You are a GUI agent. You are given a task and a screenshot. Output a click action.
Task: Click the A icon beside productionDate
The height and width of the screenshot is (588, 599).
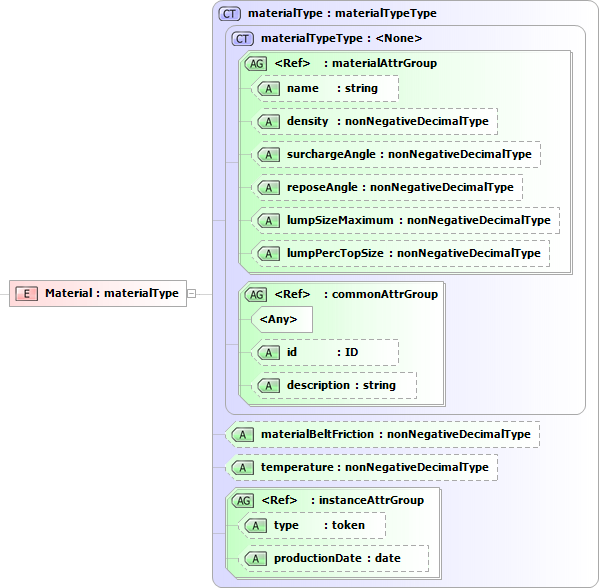tap(256, 559)
